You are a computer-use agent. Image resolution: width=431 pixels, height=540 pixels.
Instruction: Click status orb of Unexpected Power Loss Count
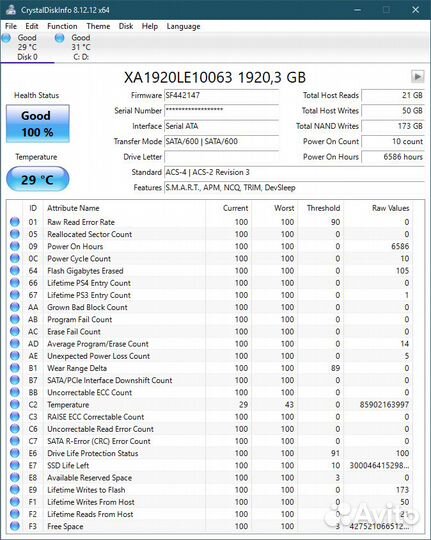coord(15,356)
